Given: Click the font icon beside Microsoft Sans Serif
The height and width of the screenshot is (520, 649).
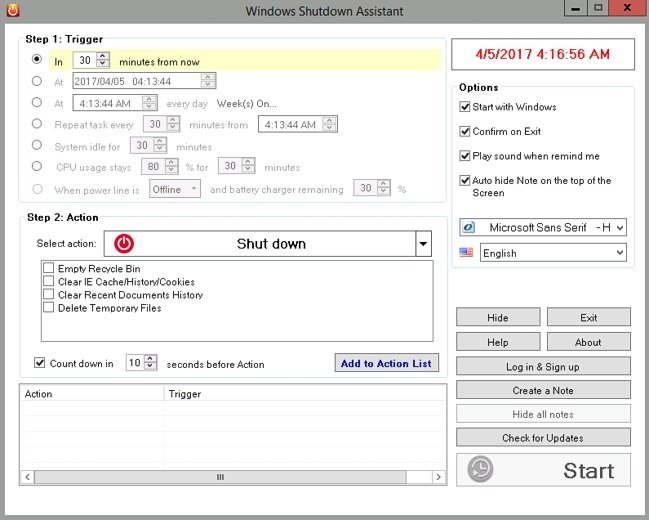Looking at the screenshot, I should [x=469, y=227].
